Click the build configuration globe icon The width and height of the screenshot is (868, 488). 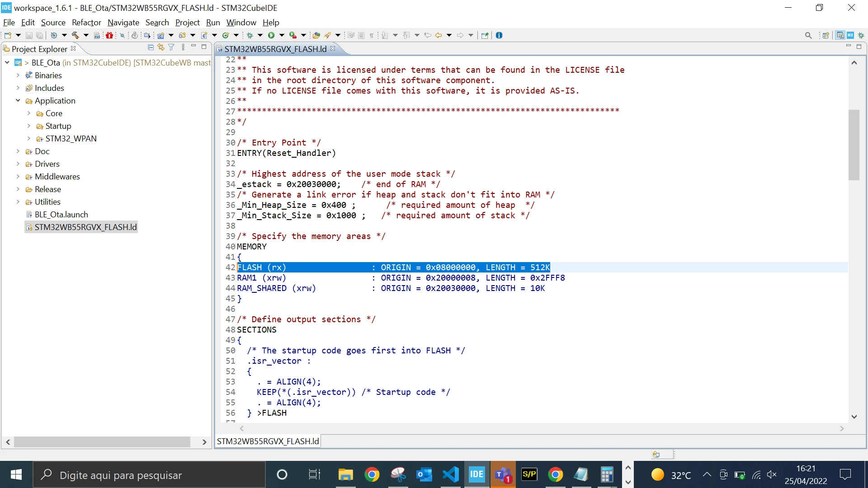point(54,35)
